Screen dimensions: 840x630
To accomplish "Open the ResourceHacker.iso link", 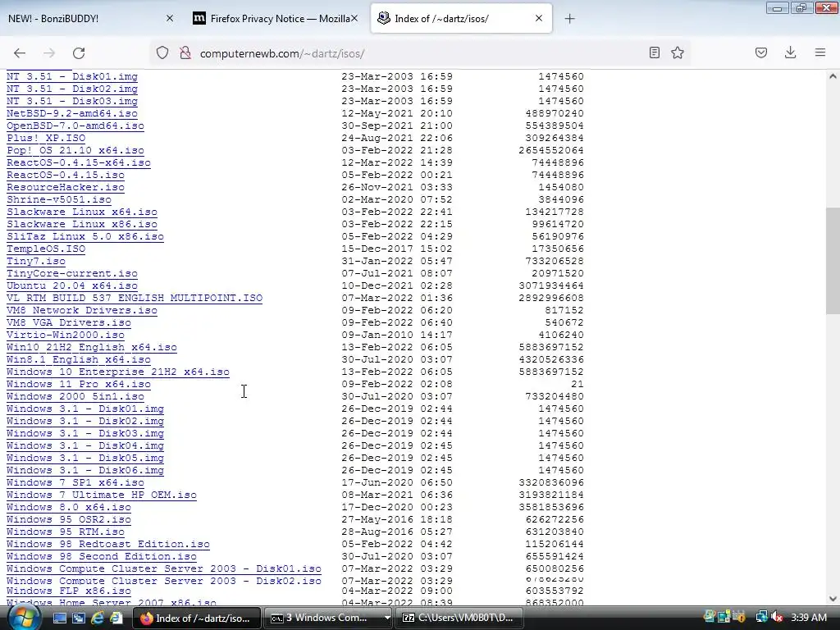I will point(66,188).
